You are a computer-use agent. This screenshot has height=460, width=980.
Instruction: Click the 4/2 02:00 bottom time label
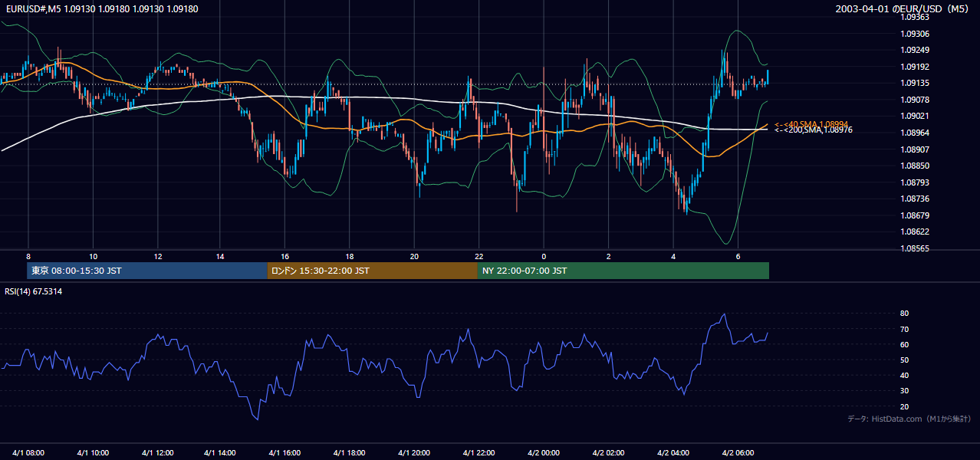click(608, 452)
